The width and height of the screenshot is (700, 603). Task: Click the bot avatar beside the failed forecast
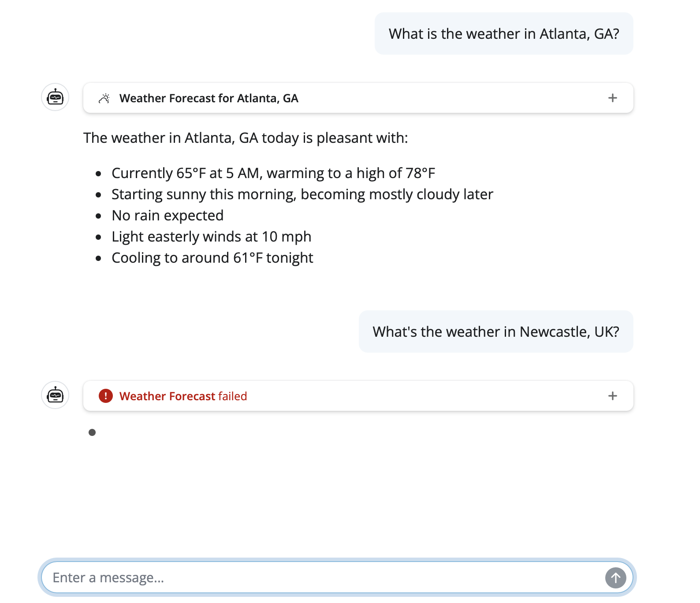click(55, 395)
